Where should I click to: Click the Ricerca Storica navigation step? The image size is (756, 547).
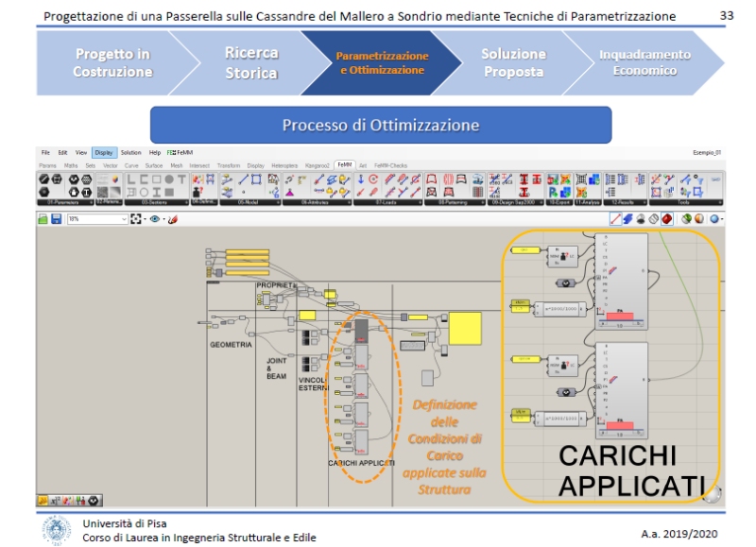click(250, 63)
